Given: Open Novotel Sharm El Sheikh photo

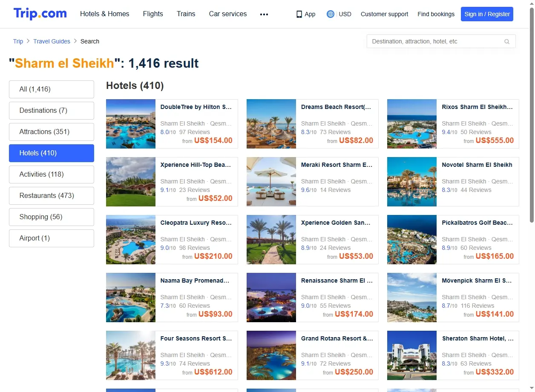Looking at the screenshot, I should (412, 182).
